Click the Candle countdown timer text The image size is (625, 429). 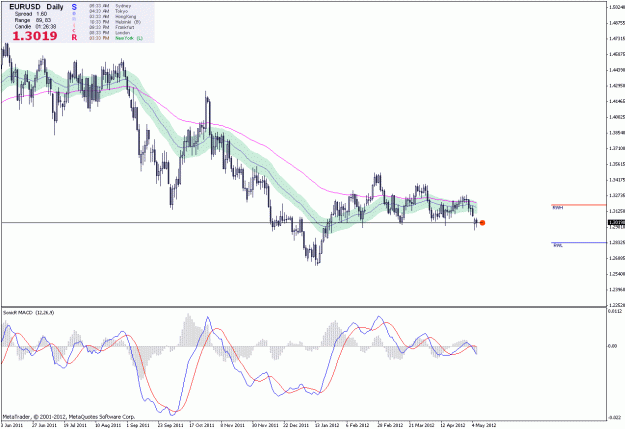[35, 26]
